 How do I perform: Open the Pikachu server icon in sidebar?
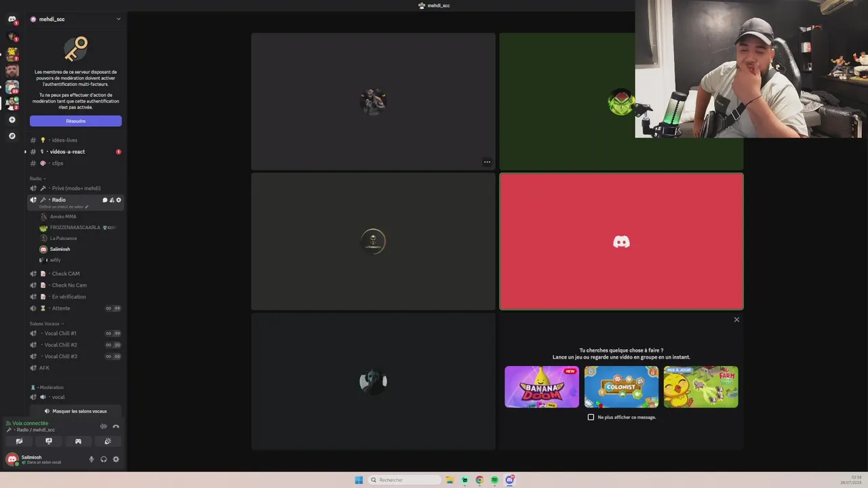click(12, 54)
